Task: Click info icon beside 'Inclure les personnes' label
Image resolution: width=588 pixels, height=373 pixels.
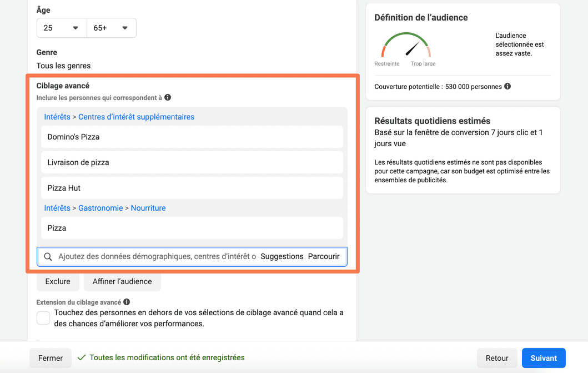Action: [x=168, y=97]
